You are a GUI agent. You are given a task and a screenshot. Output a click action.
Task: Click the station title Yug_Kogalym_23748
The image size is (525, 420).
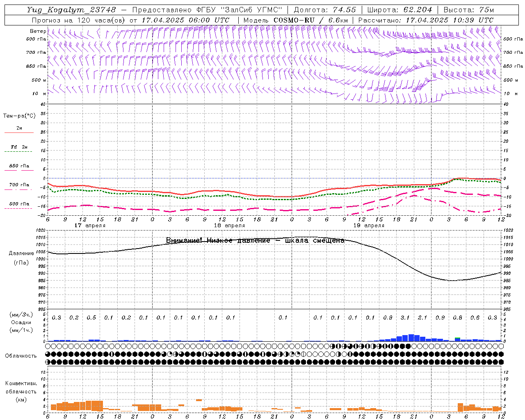[72, 10]
